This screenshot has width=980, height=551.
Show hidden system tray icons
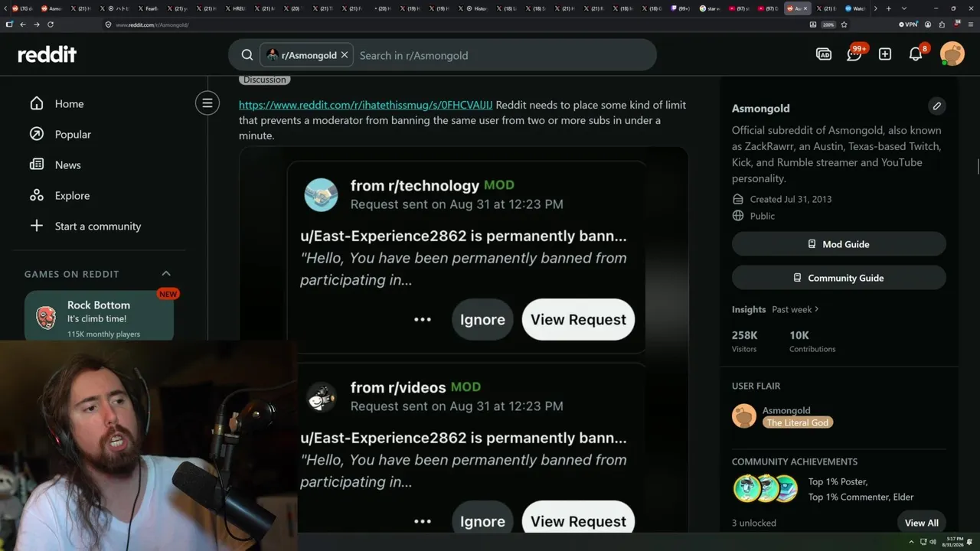click(911, 542)
